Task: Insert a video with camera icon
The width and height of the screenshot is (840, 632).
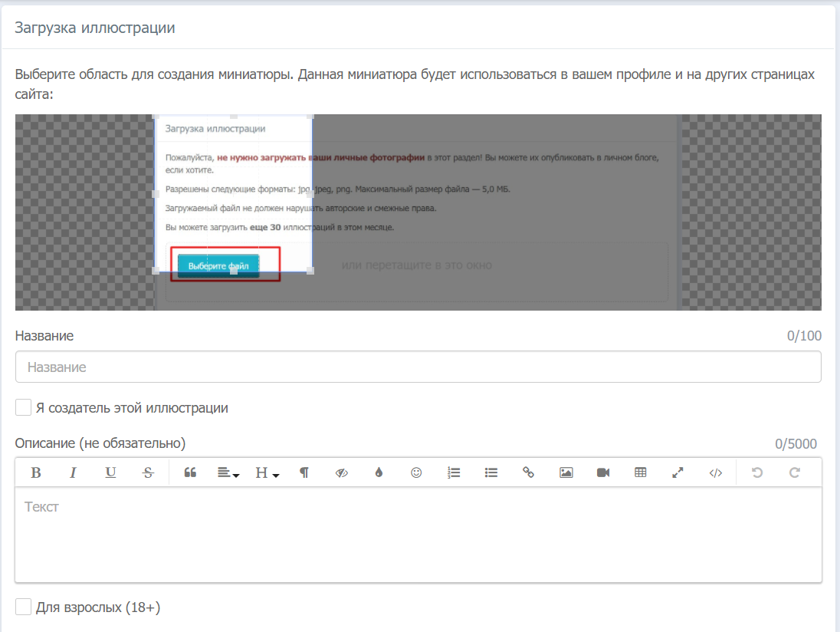Action: tap(603, 472)
